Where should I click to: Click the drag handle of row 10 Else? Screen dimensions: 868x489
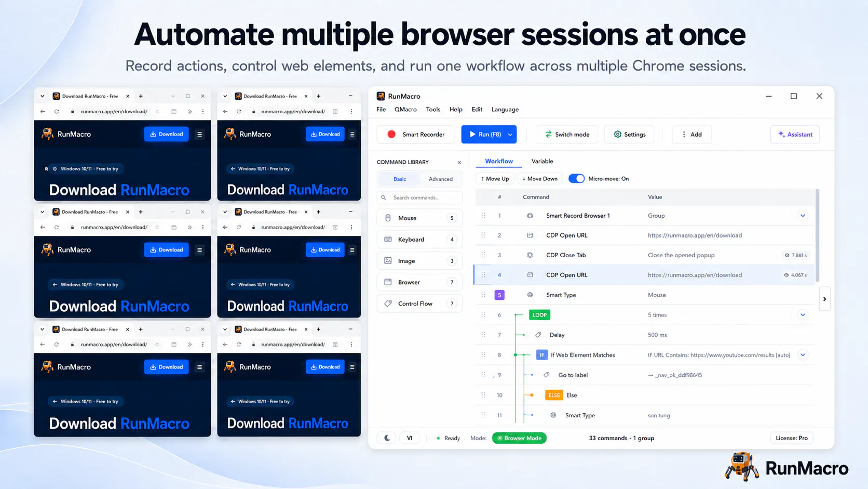483,395
